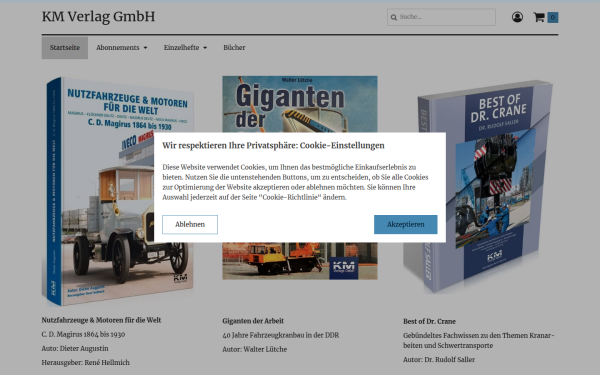
Task: Click text 'Autor: Walter Lütche'
Action: click(254, 349)
